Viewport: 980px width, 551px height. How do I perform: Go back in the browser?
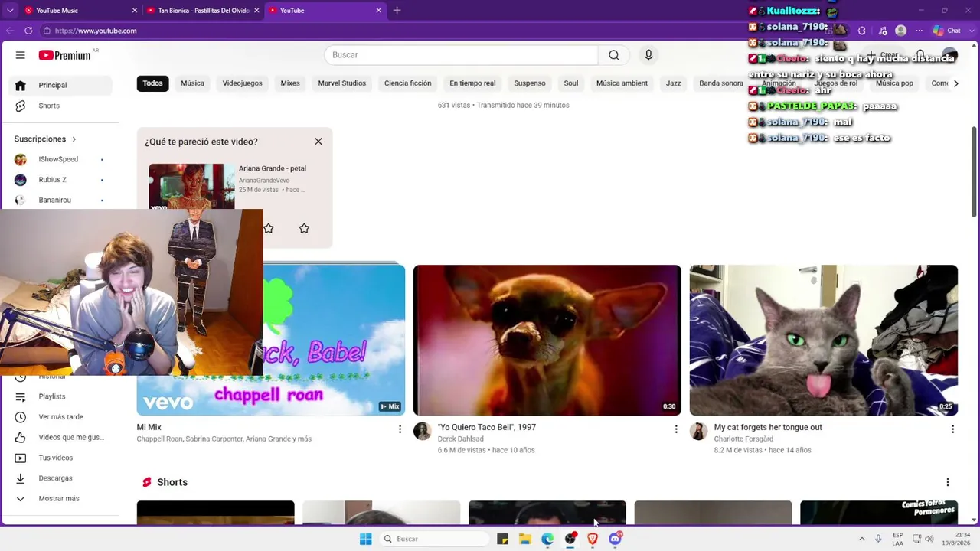9,31
